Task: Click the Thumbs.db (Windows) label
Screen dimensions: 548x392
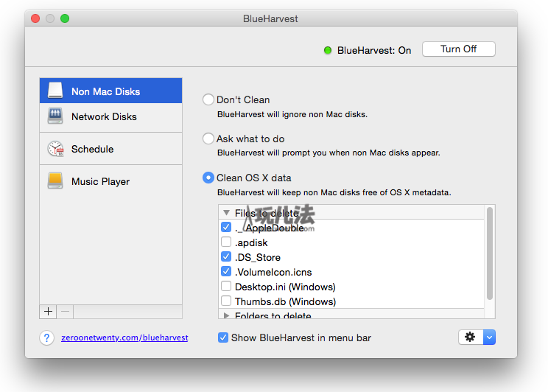Action: coord(285,301)
